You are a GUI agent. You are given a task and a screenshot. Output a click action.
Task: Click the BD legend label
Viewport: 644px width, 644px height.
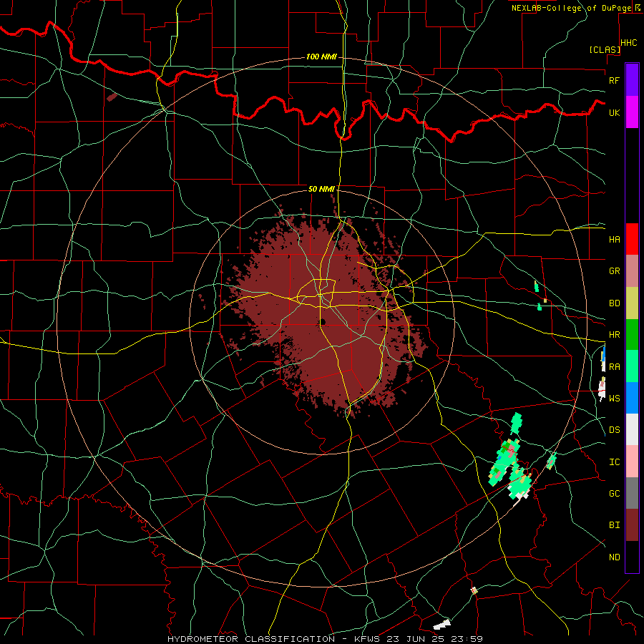coord(614,303)
